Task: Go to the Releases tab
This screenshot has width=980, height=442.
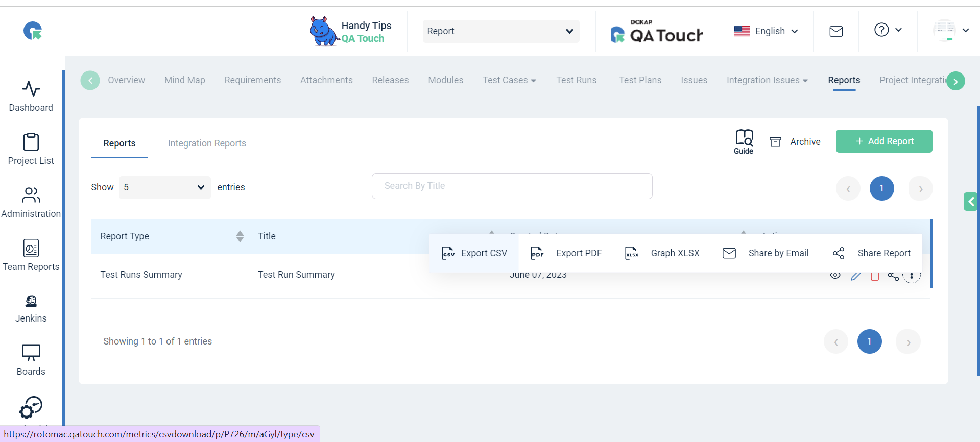Action: 391,80
